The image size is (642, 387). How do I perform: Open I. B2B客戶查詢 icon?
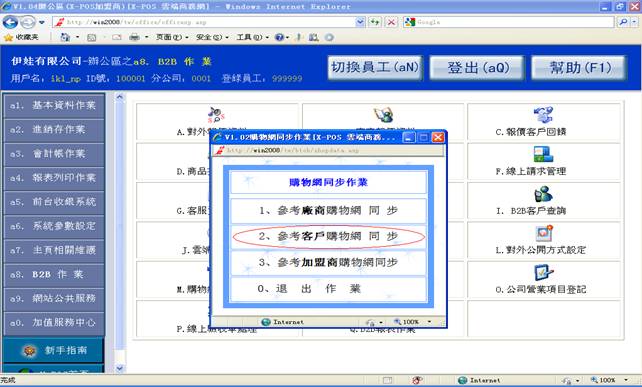543,194
